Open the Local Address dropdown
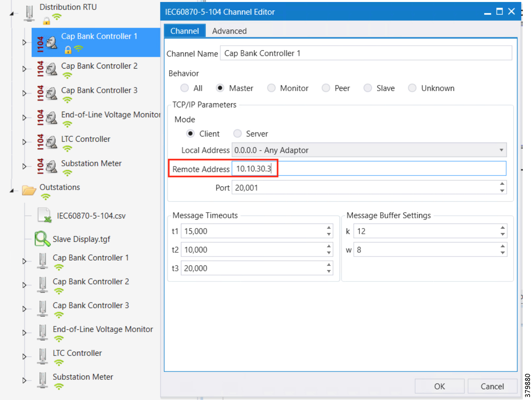The width and height of the screenshot is (532, 400). coord(369,150)
